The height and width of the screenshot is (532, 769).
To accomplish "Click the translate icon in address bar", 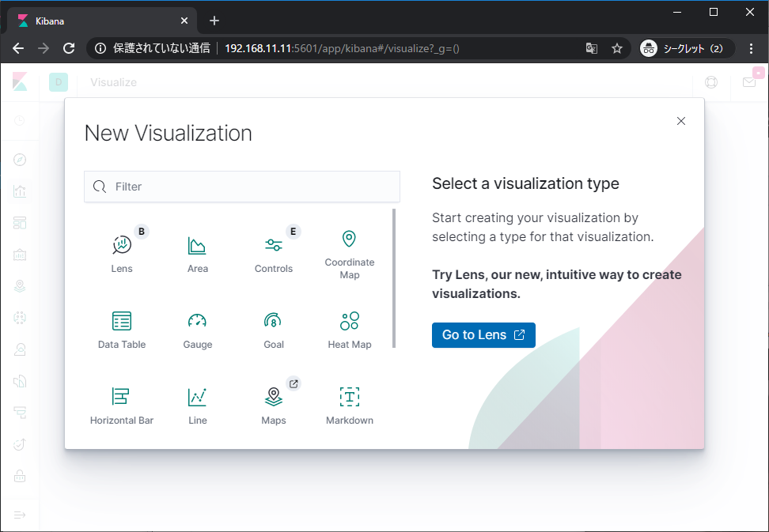I will coord(591,48).
